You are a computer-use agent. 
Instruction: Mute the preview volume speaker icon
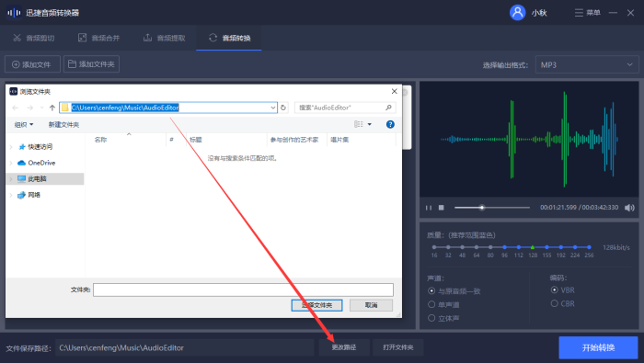[x=629, y=208]
